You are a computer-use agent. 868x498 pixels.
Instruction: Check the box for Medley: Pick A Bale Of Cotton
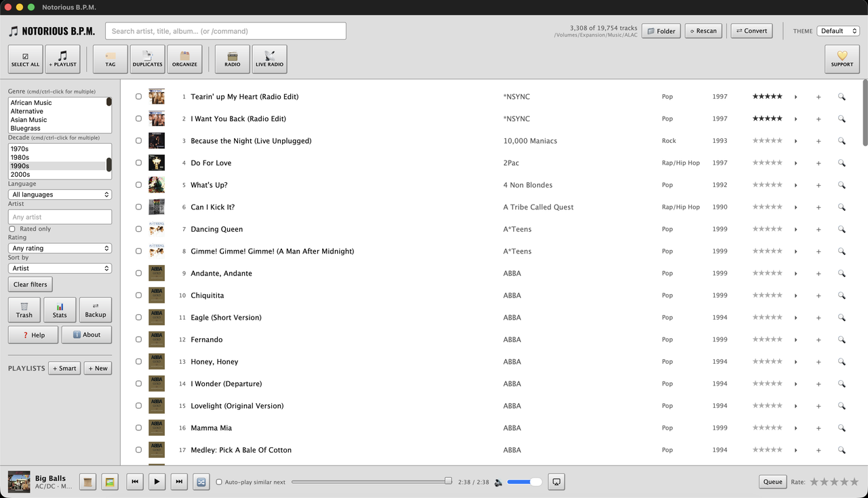pyautogui.click(x=139, y=450)
